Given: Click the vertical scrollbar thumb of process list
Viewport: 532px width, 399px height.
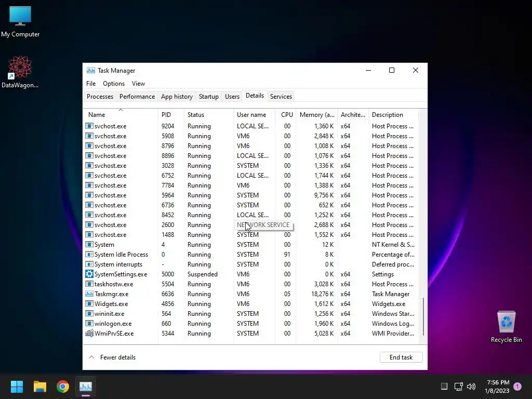Looking at the screenshot, I should pos(423,316).
